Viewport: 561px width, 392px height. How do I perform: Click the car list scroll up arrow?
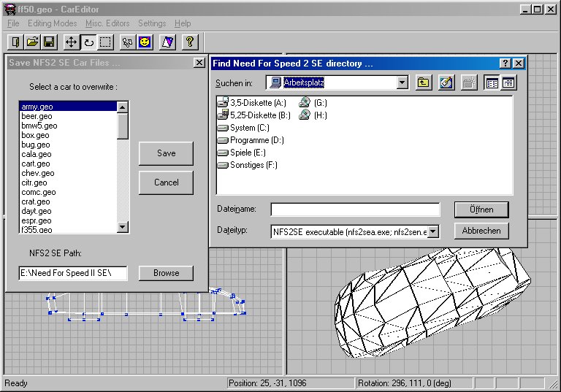[123, 107]
